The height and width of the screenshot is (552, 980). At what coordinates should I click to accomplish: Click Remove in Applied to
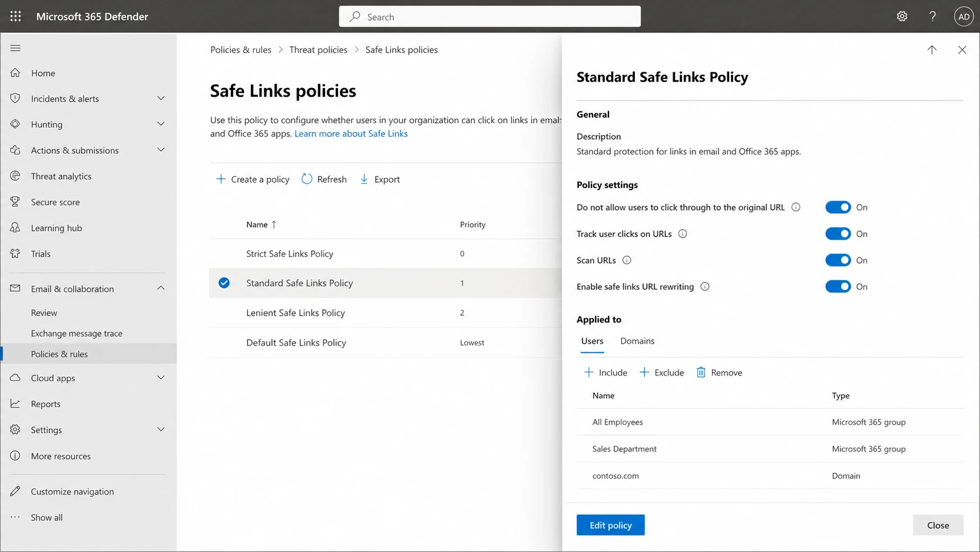click(x=719, y=372)
